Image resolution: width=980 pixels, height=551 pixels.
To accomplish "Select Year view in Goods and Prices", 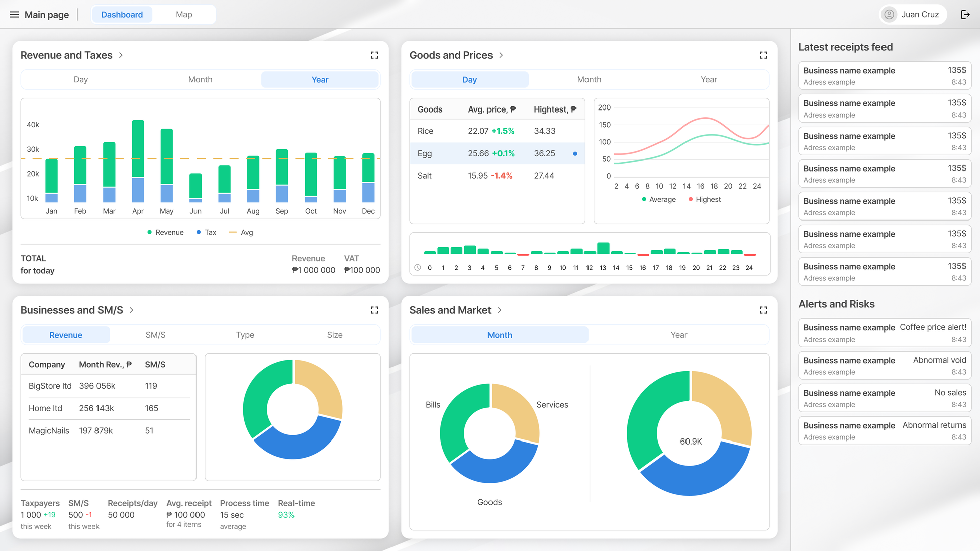I will tap(708, 79).
